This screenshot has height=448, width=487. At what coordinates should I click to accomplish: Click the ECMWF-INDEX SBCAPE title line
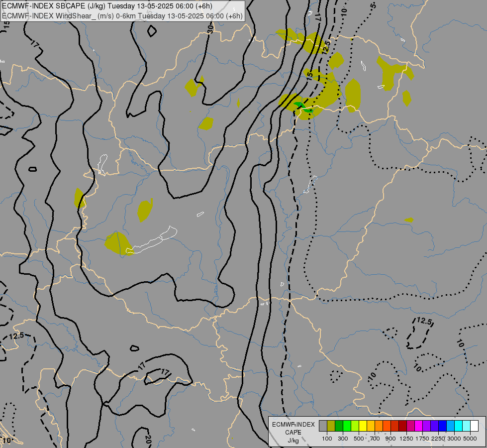[107, 6]
